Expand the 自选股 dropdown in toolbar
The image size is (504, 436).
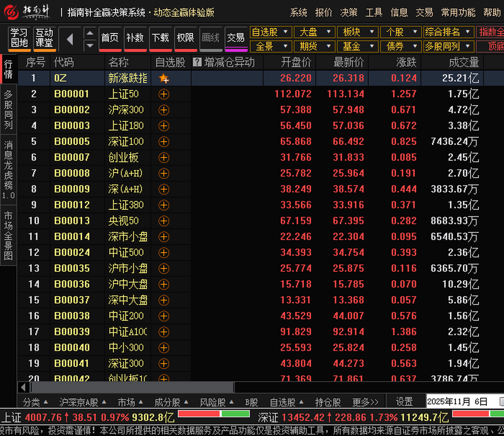pos(270,32)
